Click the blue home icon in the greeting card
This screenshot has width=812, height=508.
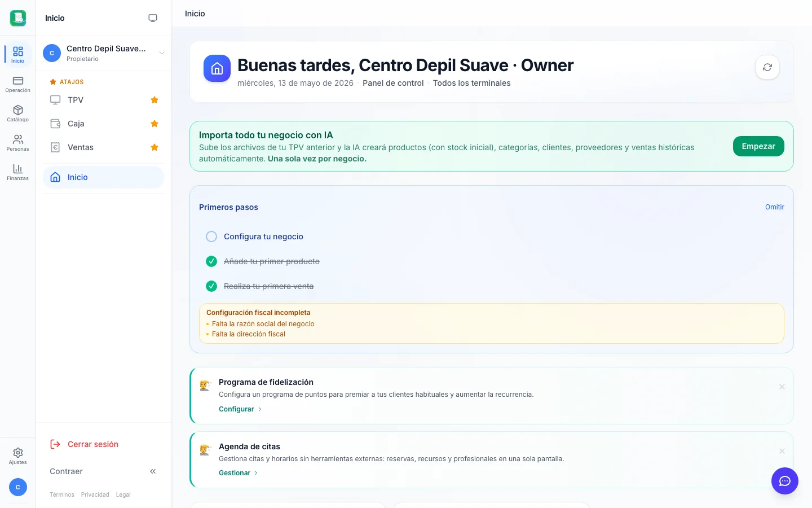217,68
